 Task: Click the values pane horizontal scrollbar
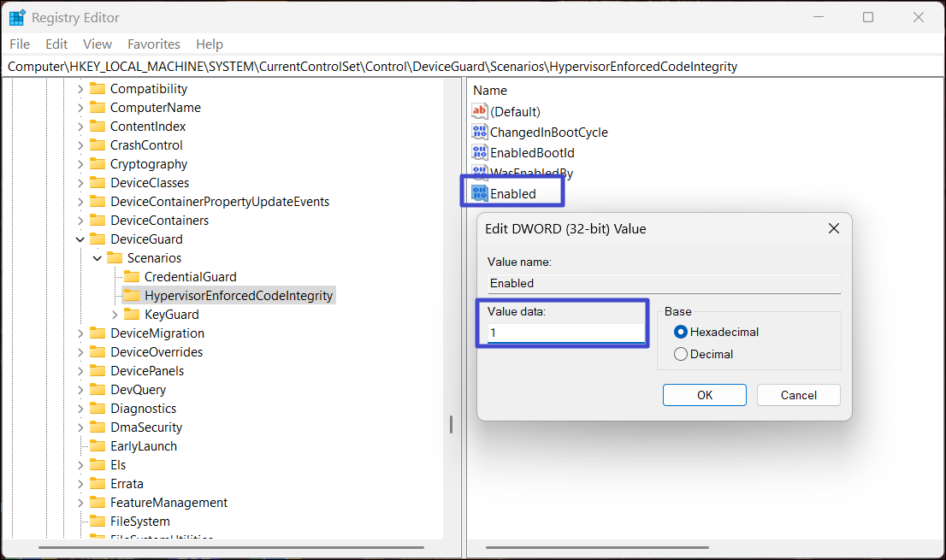597,547
